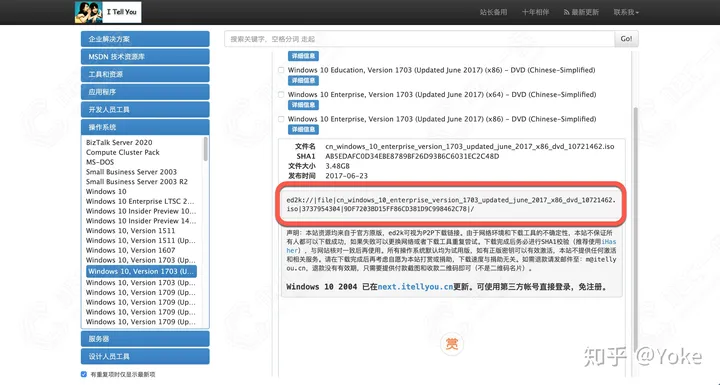
Task: Select Windows 10 Enterprise LTSC item
Action: [x=140, y=201]
